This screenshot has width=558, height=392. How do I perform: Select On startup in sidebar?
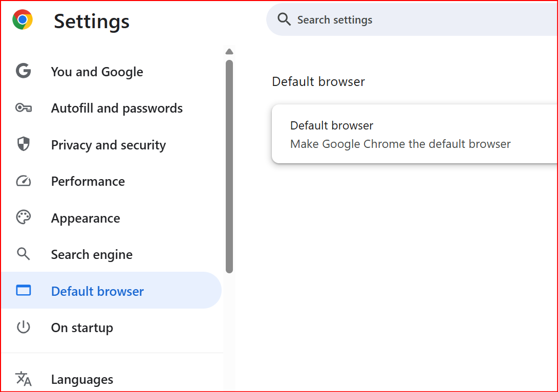point(82,328)
